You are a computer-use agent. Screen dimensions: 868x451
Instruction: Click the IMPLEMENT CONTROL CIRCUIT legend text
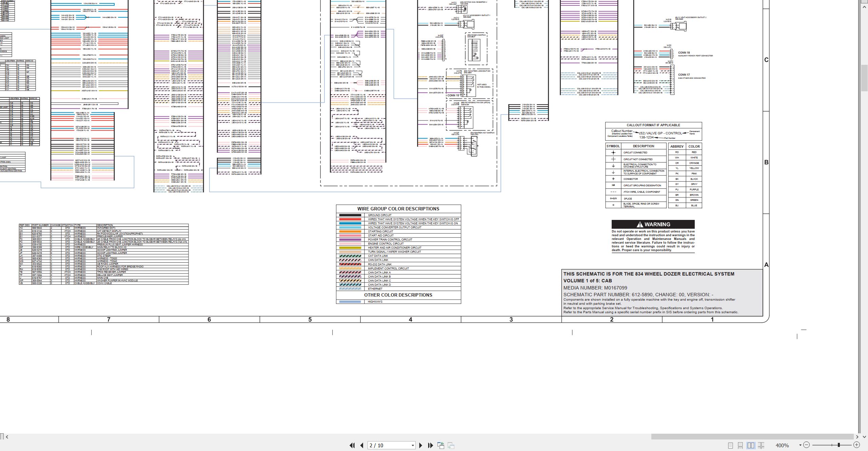(389, 268)
